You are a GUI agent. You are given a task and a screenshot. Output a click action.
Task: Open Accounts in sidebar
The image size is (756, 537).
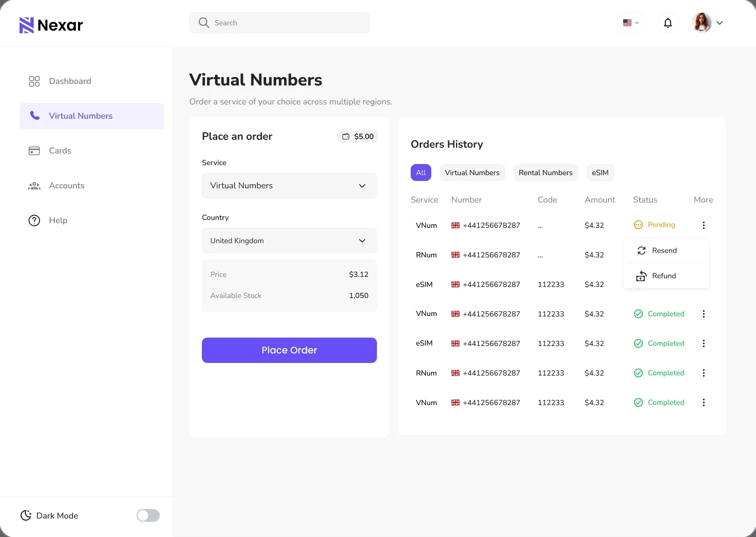point(92,186)
